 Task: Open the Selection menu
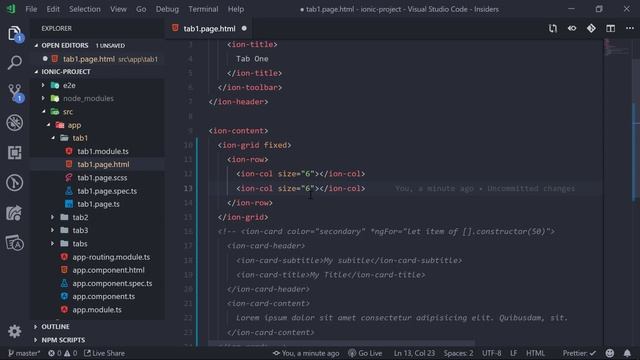point(84,9)
